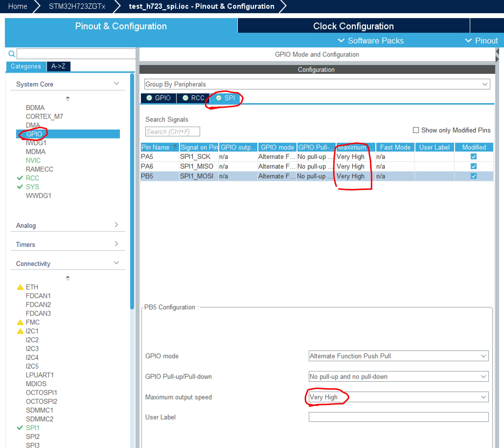Image resolution: width=504 pixels, height=448 pixels.
Task: Click the green check icon beside SPI1
Action: (x=20, y=428)
